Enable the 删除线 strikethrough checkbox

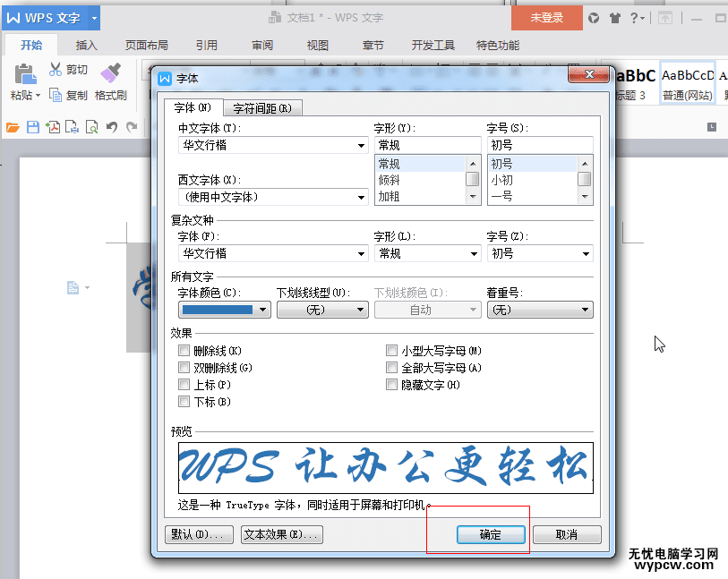point(184,352)
